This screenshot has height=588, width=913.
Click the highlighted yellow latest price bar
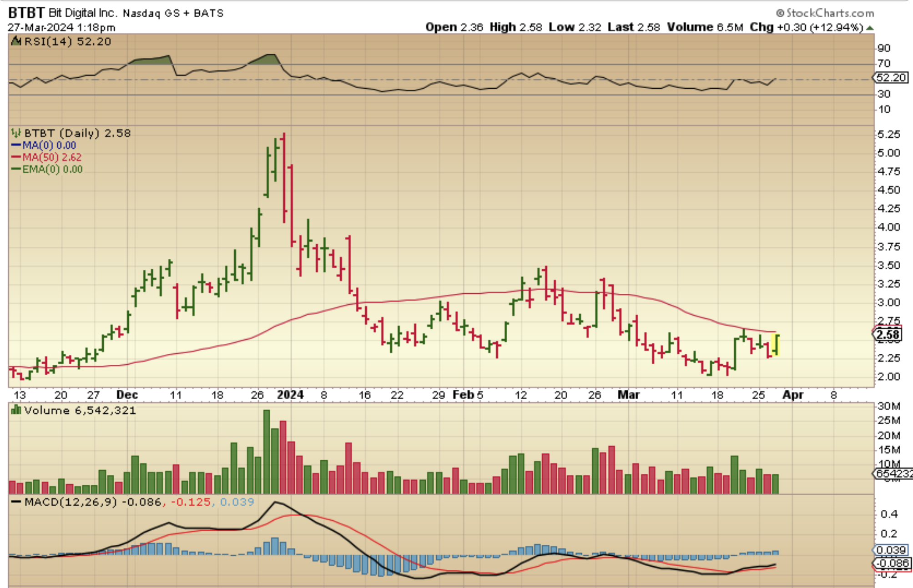776,345
